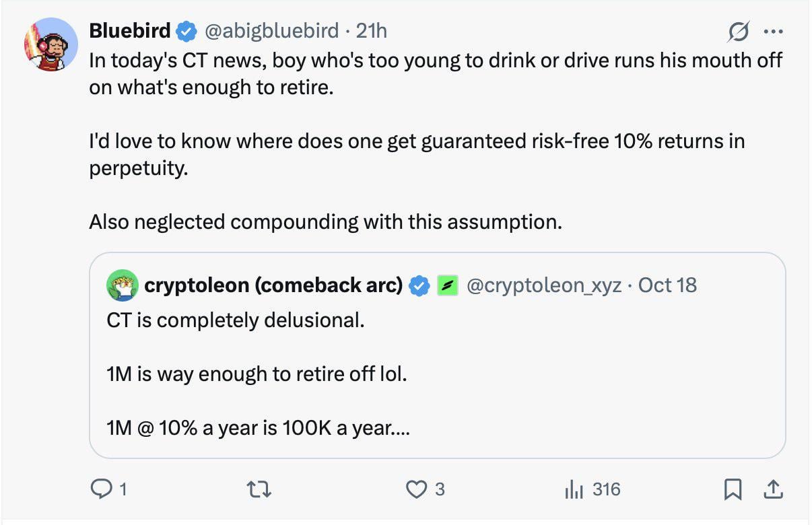Like the tweet with heart icon

pos(416,489)
